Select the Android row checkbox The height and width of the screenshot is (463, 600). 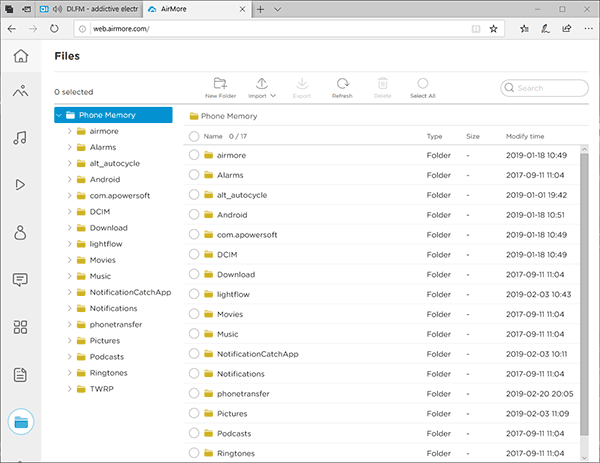click(194, 215)
